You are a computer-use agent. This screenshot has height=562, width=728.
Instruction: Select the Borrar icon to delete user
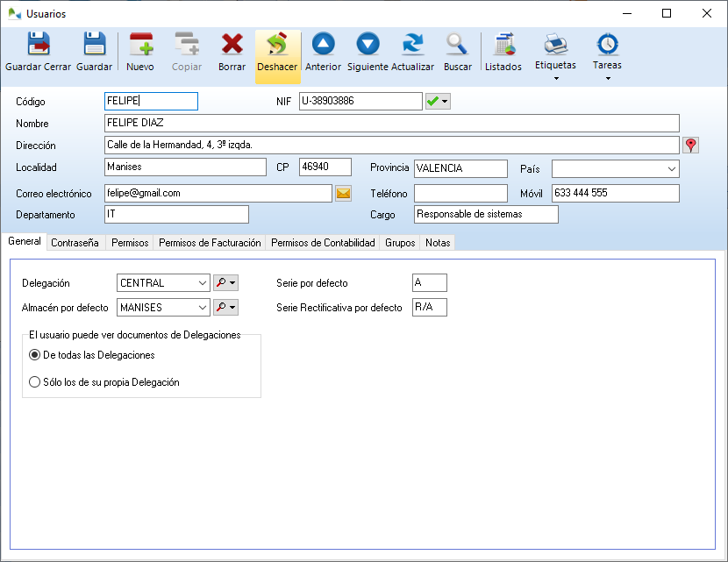(x=231, y=48)
